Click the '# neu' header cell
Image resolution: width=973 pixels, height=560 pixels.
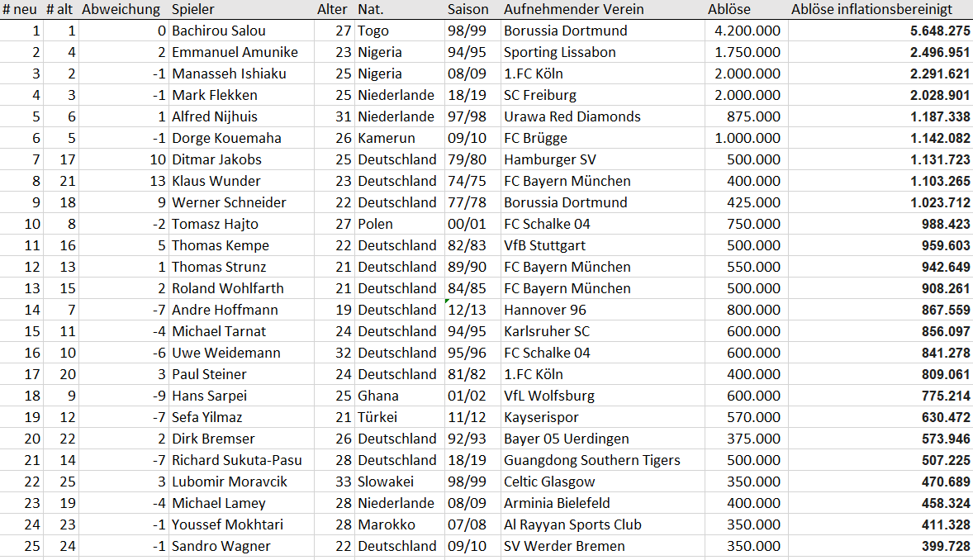[21, 9]
